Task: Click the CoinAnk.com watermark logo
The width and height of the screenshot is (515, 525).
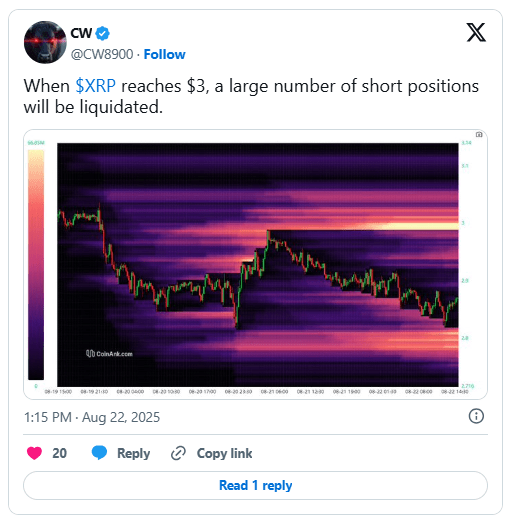Action: pyautogui.click(x=109, y=354)
